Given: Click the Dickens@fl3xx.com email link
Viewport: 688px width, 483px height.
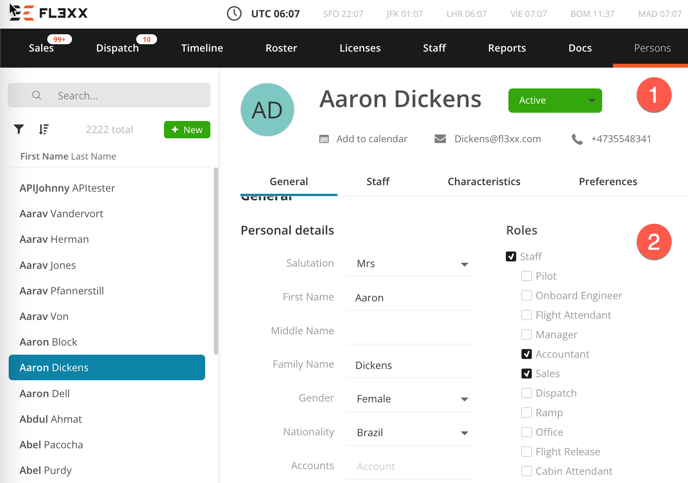Looking at the screenshot, I should [498, 139].
